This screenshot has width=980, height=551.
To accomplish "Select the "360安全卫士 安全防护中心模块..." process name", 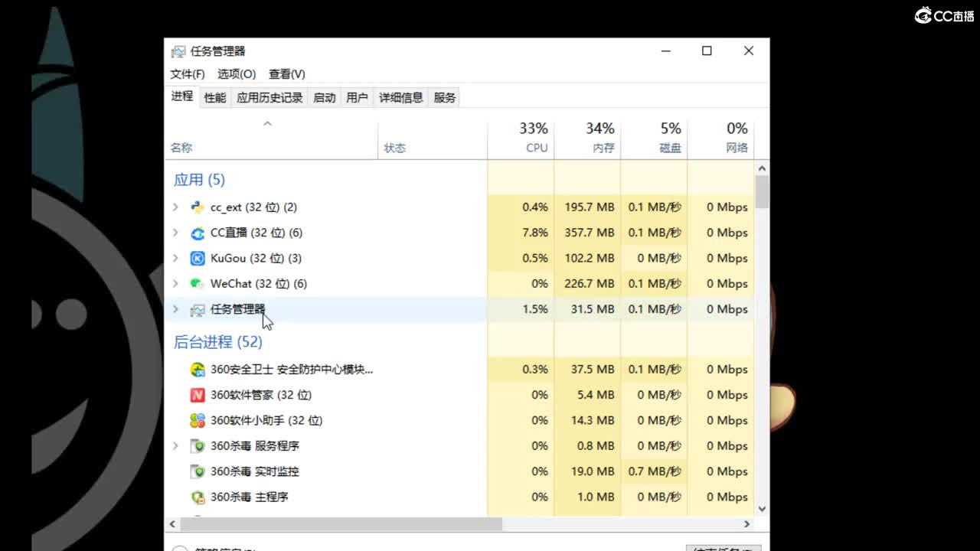I will (x=292, y=370).
